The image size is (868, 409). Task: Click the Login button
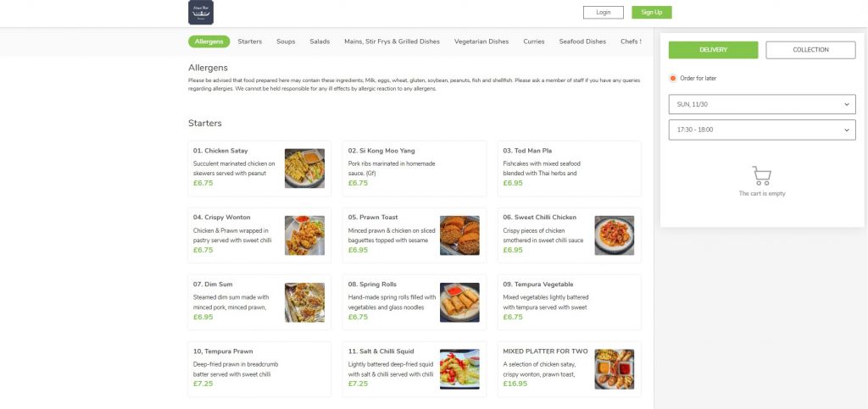603,12
